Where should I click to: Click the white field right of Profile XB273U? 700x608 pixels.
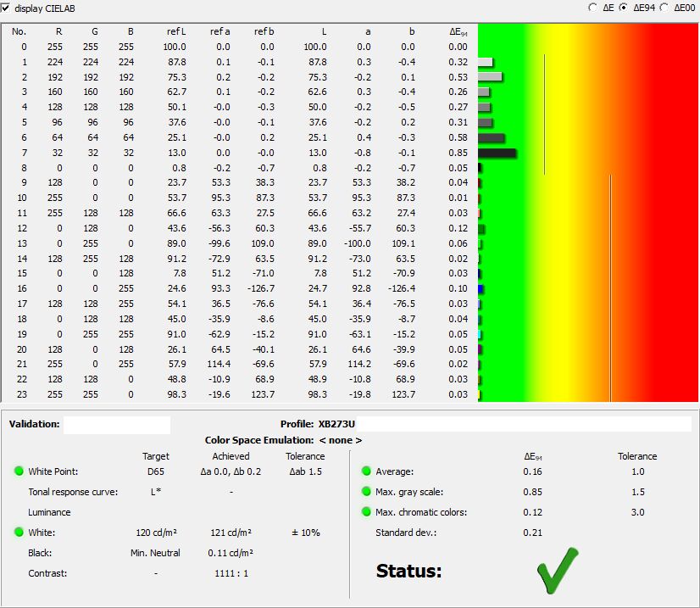(x=524, y=424)
